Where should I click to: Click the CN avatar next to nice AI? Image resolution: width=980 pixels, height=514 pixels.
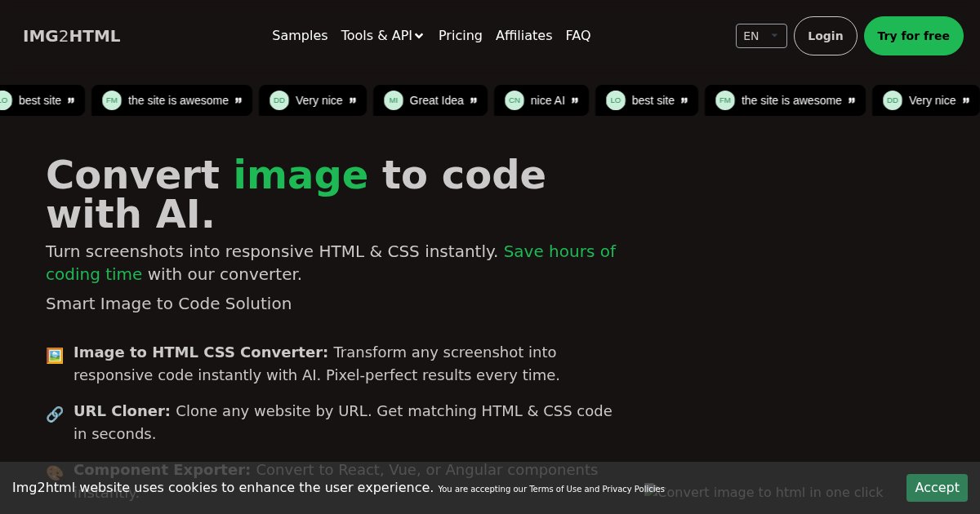(x=514, y=100)
